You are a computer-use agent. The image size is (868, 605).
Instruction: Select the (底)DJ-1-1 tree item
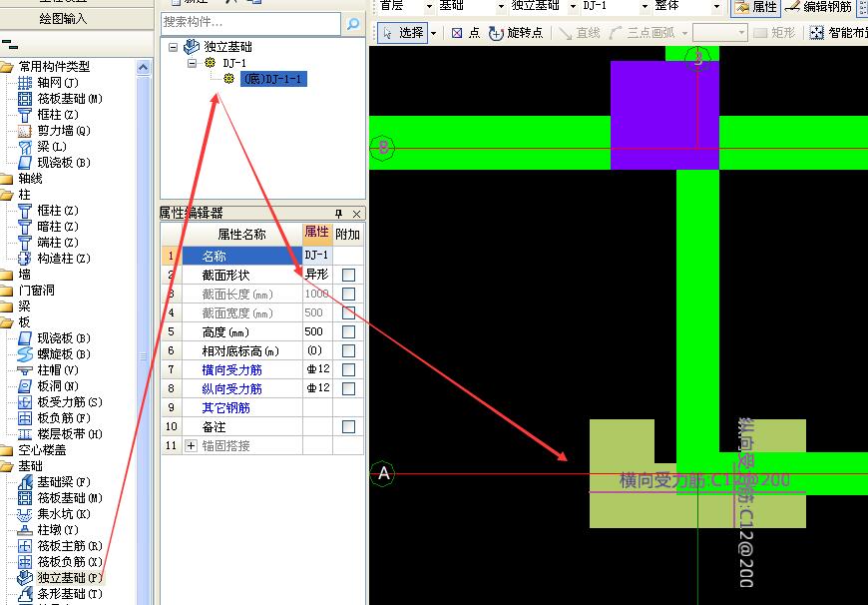pyautogui.click(x=273, y=79)
